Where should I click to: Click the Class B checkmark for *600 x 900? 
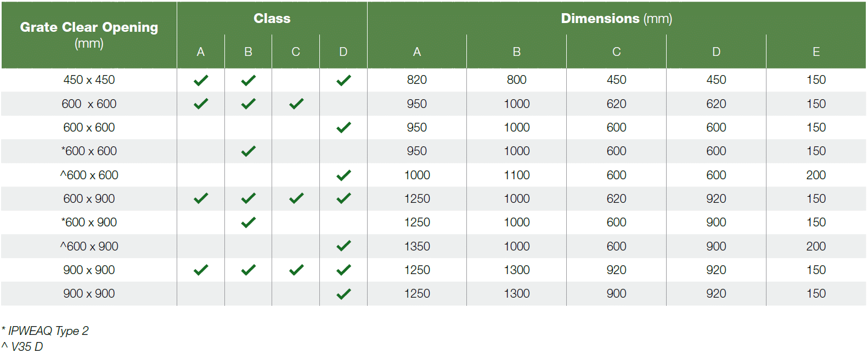[249, 222]
